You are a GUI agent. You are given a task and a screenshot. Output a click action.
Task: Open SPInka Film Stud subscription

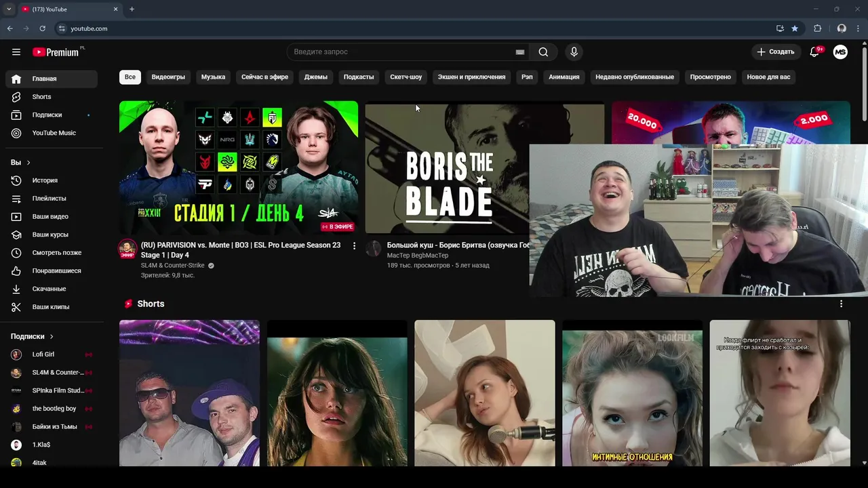click(52, 390)
